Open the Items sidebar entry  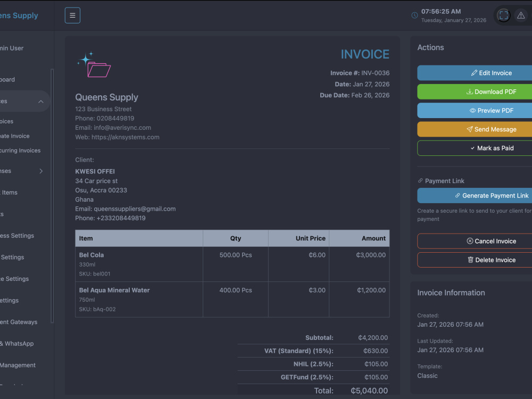click(x=9, y=193)
